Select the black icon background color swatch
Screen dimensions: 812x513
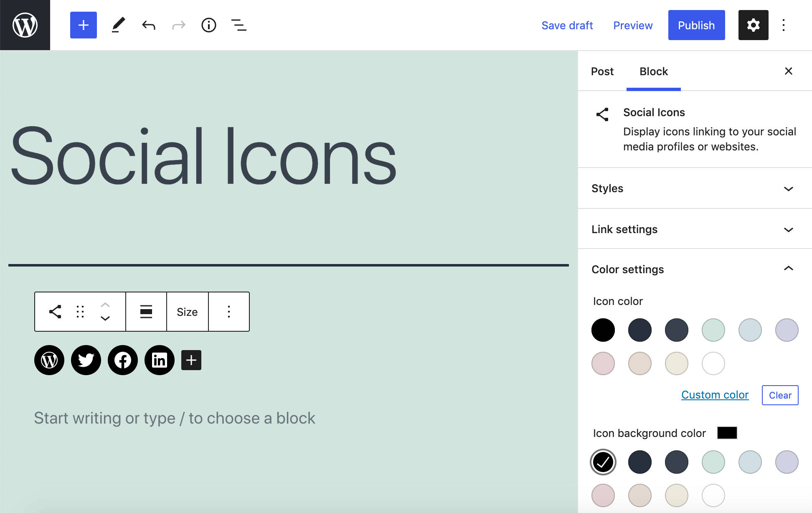603,462
